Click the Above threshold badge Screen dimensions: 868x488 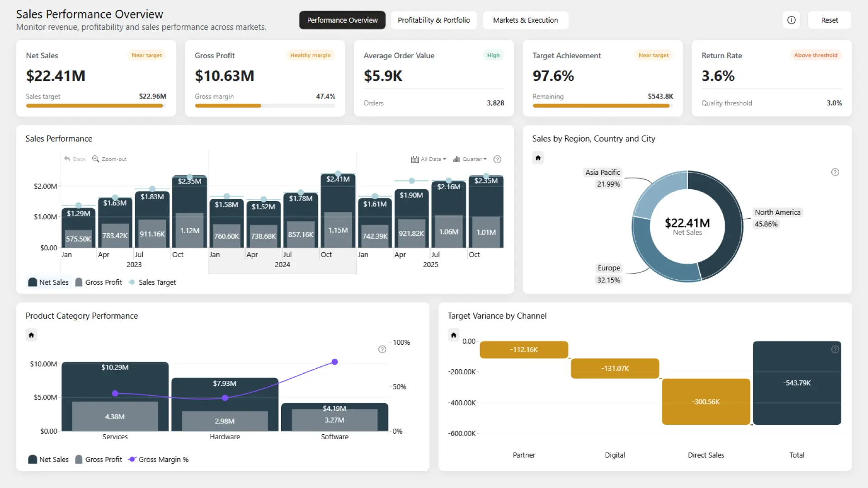[816, 55]
